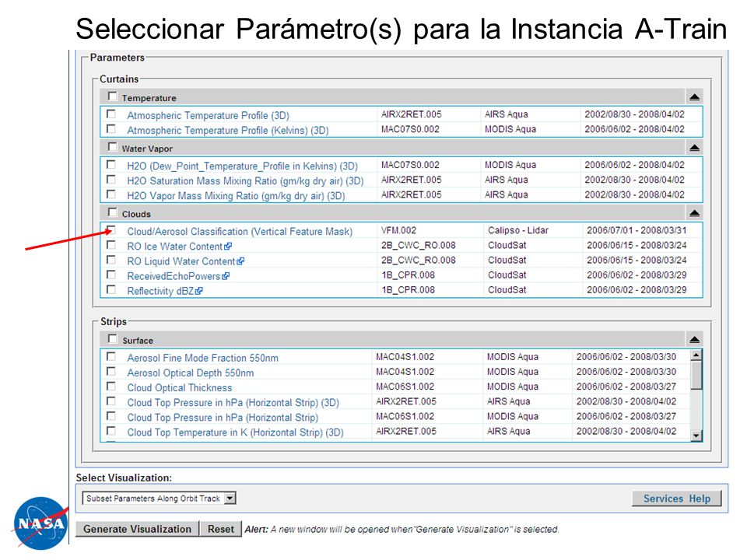This screenshot has height=560, width=747.
Task: Open external link icon for ReceivedEchoPowers
Action: coord(226,275)
